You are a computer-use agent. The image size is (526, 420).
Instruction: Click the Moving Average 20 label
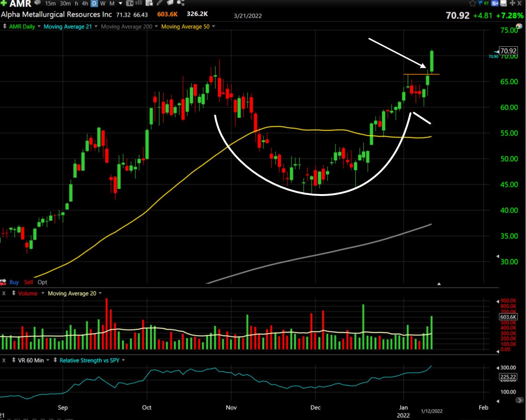(72, 293)
